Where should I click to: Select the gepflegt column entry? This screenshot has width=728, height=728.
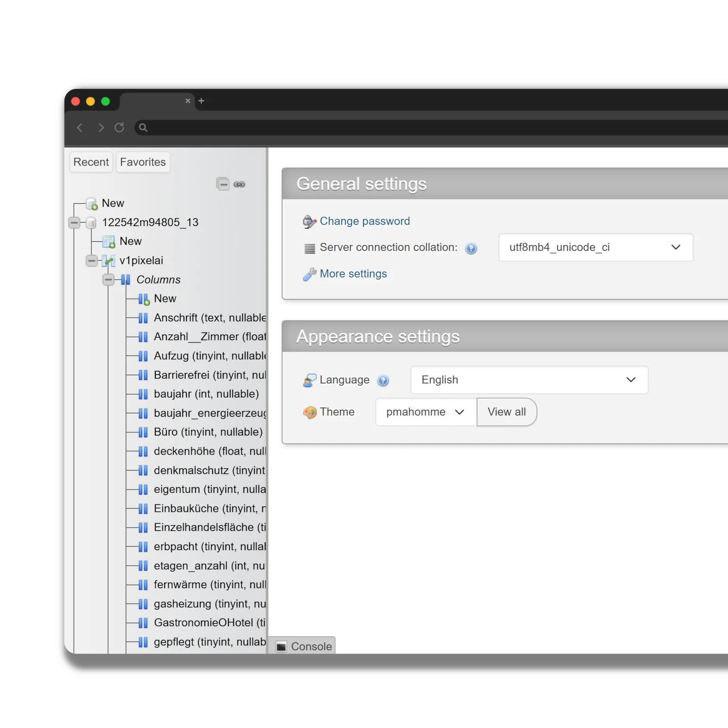pyautogui.click(x=210, y=642)
